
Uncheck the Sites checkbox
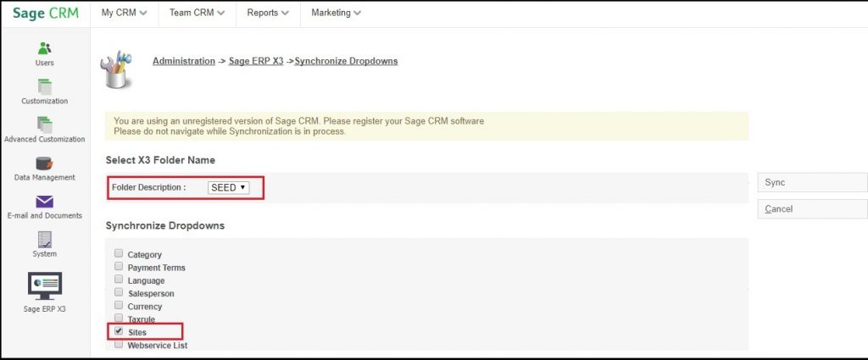click(119, 330)
